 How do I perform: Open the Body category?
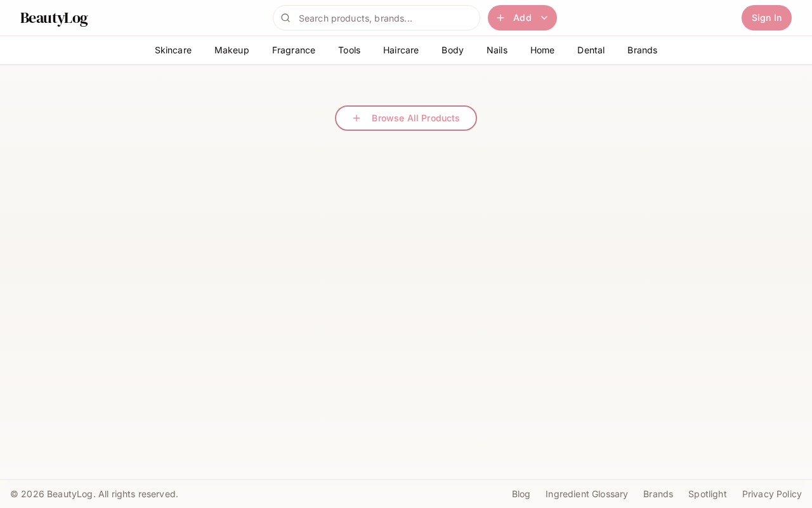(452, 50)
